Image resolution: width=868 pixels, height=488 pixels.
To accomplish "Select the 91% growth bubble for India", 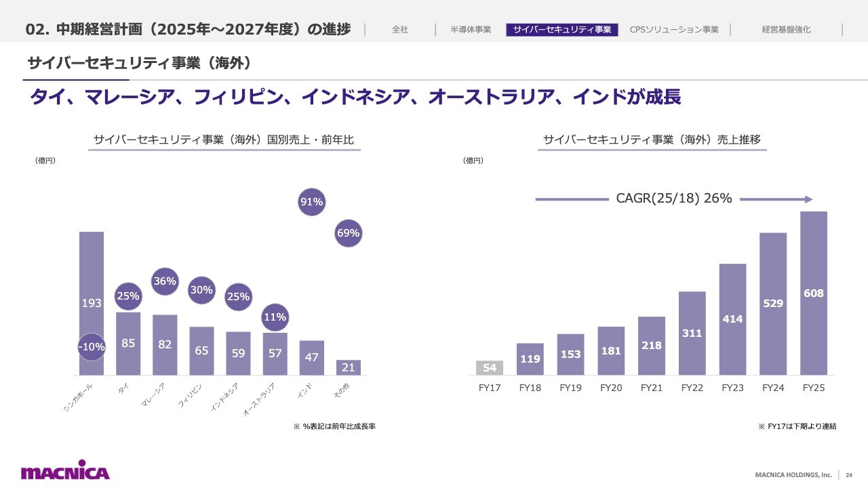I will click(312, 202).
